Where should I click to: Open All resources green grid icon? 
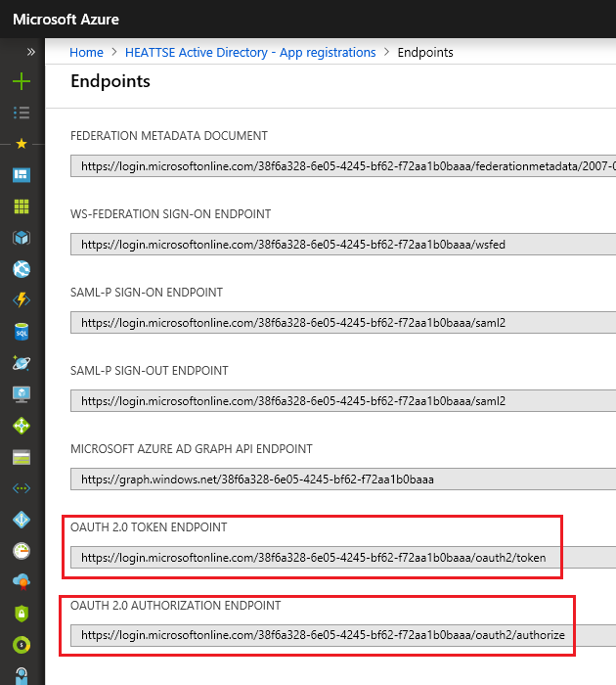coord(21,206)
